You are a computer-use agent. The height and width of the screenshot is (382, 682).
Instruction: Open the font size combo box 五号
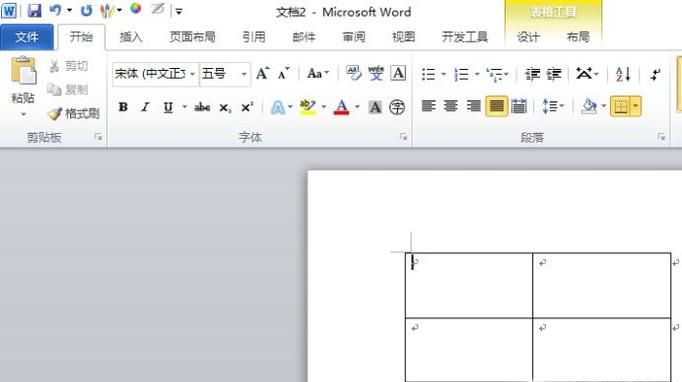[x=225, y=74]
